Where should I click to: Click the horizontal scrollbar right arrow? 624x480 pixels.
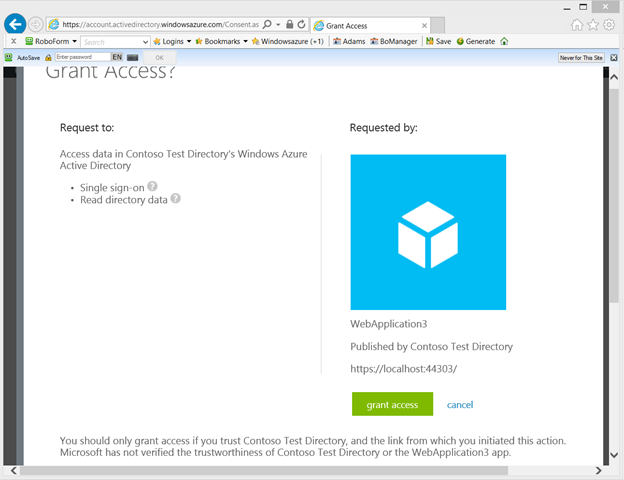(x=599, y=471)
